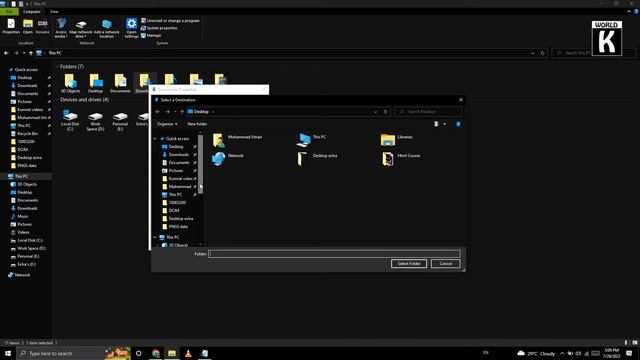This screenshot has width=640, height=360.
Task: Expand the dialog address bar history dropdown
Action: click(x=375, y=112)
